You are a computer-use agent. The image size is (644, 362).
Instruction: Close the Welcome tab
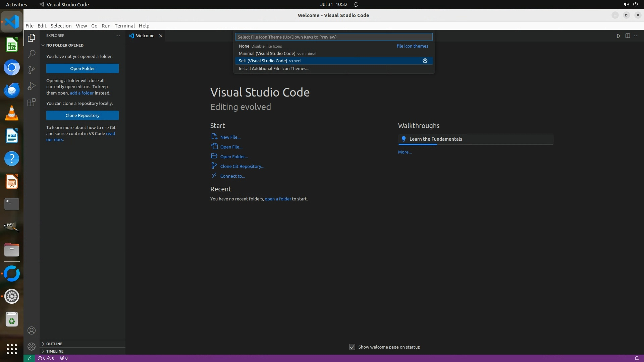point(161,36)
